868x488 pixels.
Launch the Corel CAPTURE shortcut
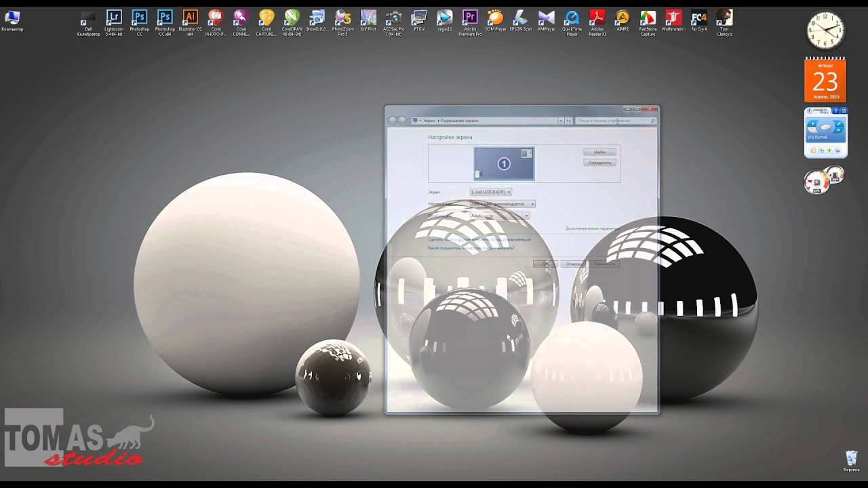[x=267, y=23]
